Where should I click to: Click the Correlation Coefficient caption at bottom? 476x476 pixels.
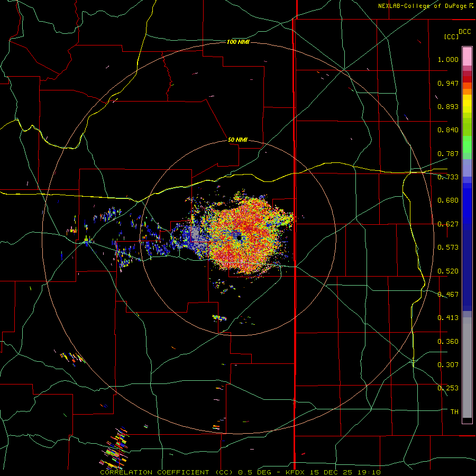click(241, 472)
